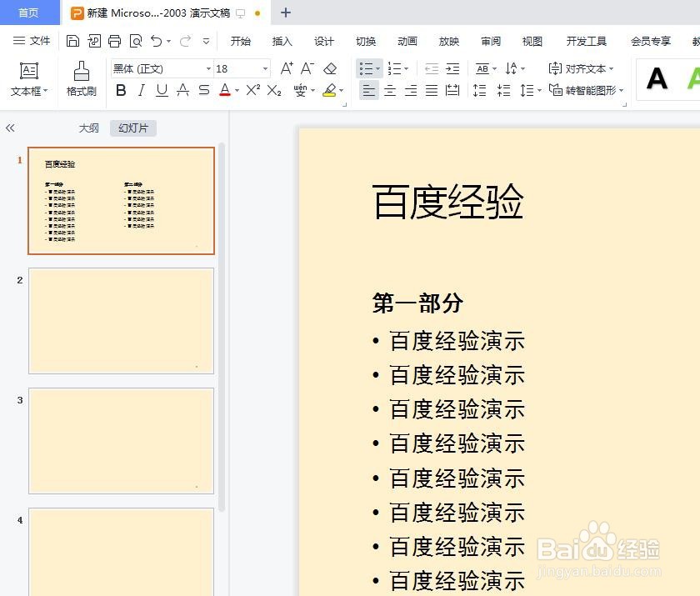Click the 百度经验 slide title text

tap(447, 202)
